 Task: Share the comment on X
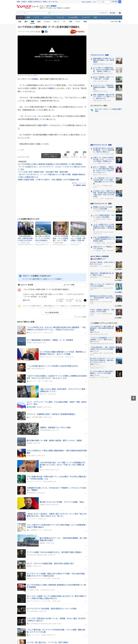point(85,300)
